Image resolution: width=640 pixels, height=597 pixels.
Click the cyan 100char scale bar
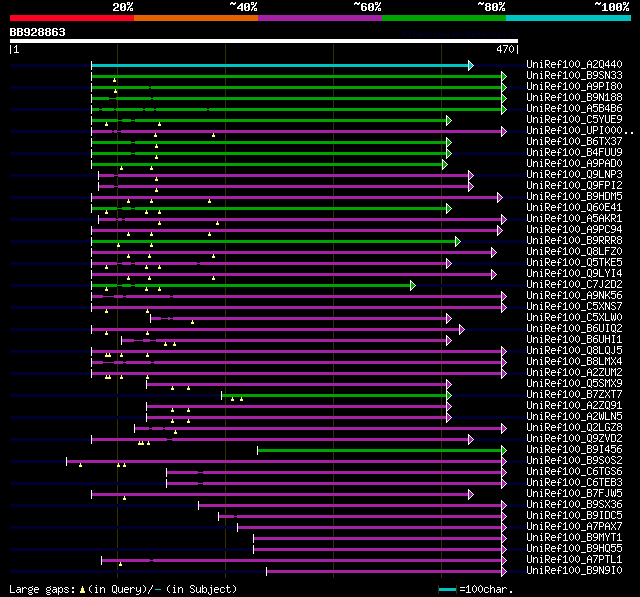point(447,589)
